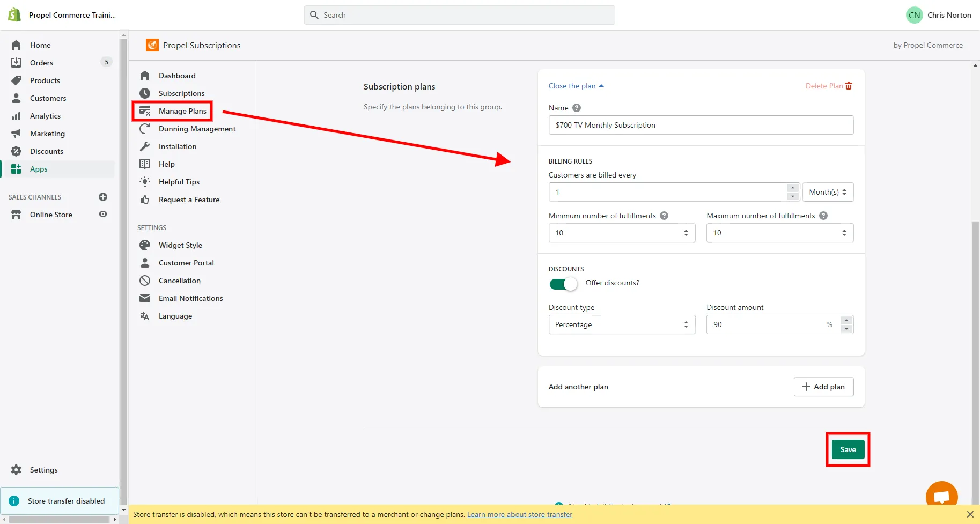
Task: Decrease the billed every value stepper
Action: [x=793, y=196]
